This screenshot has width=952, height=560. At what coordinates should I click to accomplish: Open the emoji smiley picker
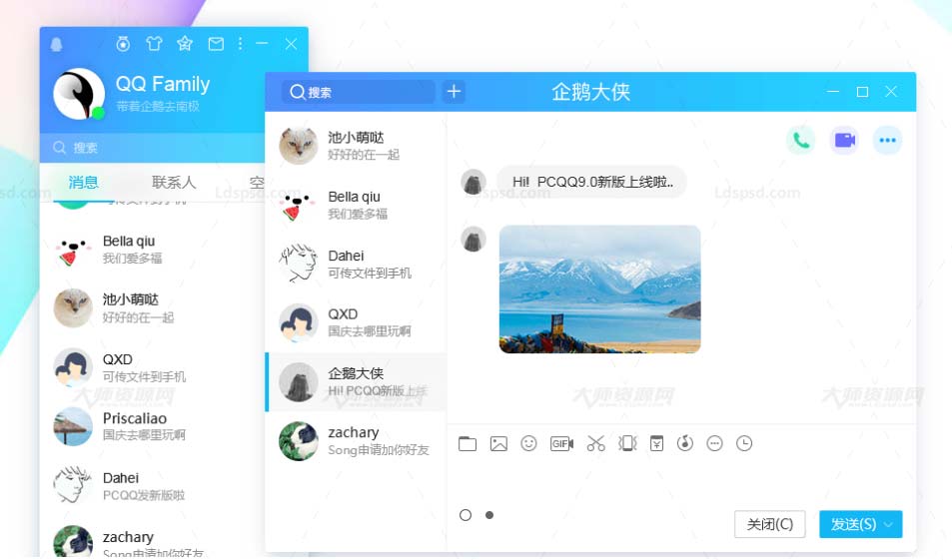(x=528, y=443)
